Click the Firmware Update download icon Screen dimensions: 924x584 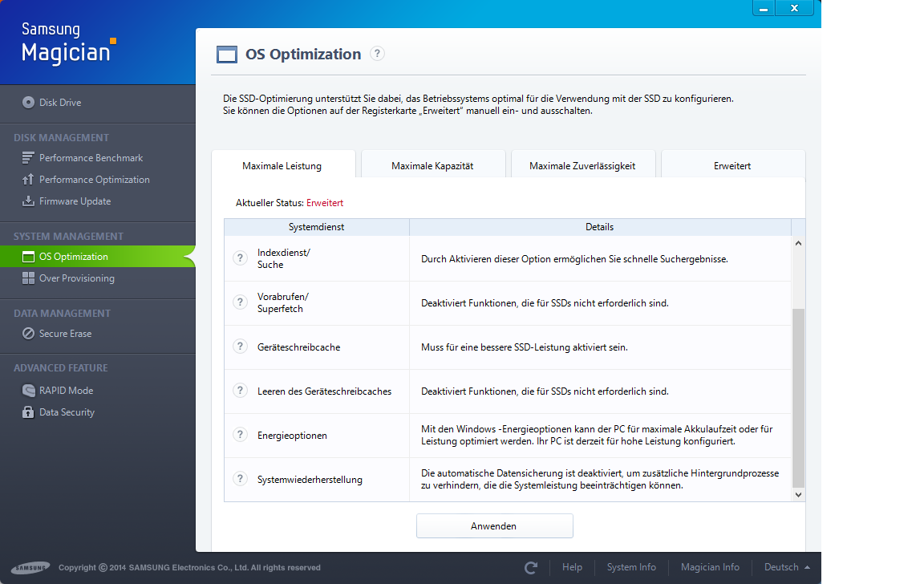coord(28,201)
